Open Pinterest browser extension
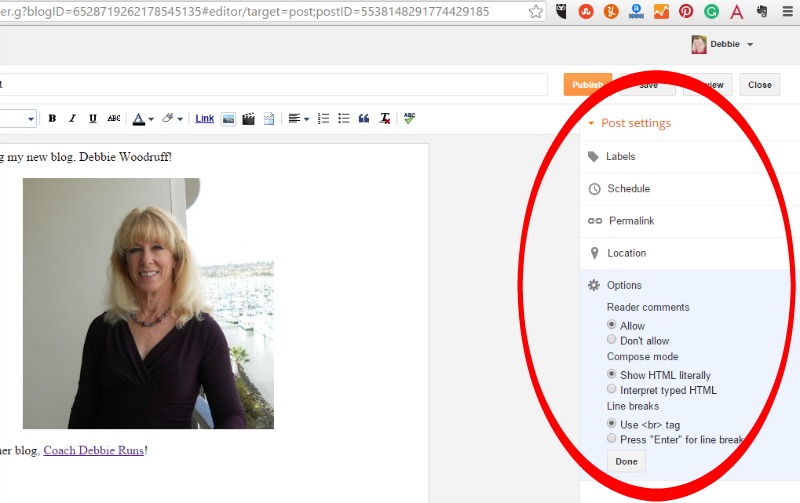800x503 pixels. click(x=686, y=11)
